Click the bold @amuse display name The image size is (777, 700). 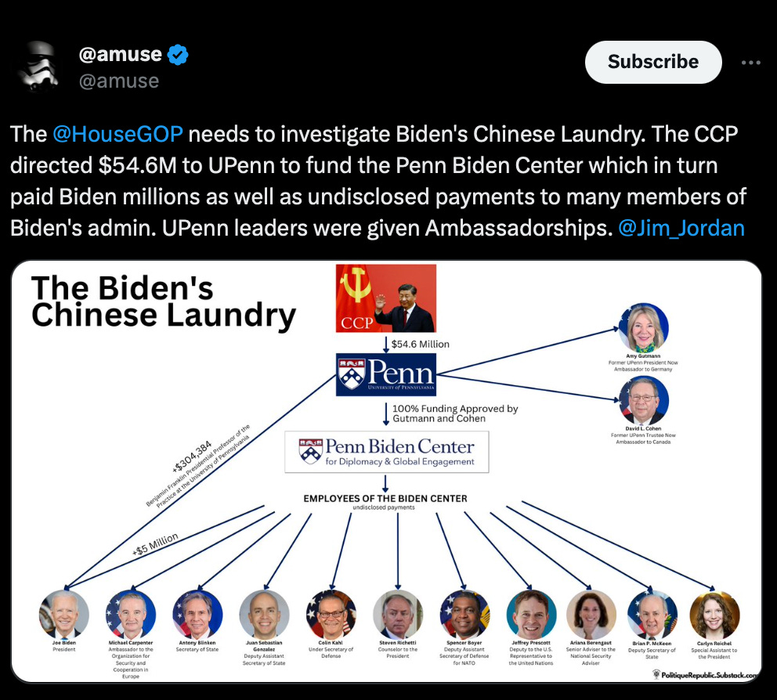pyautogui.click(x=121, y=54)
